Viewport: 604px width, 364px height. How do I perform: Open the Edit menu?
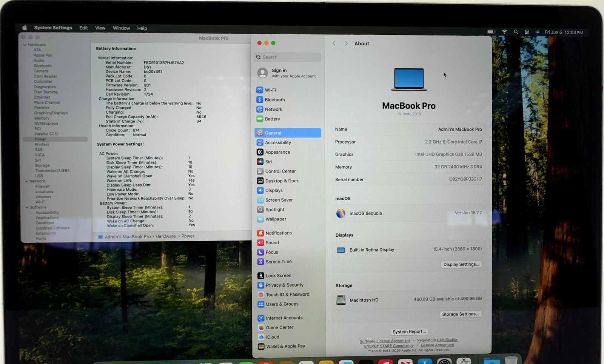pos(83,28)
